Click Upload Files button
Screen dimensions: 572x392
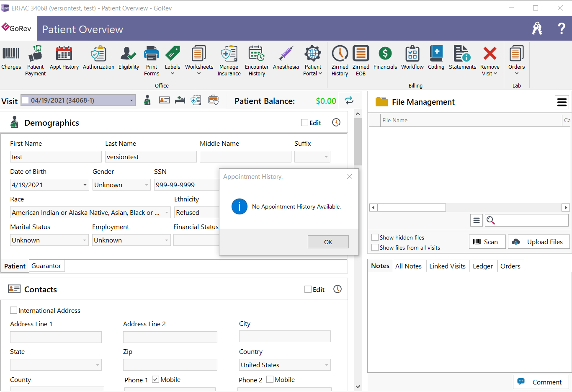click(539, 242)
